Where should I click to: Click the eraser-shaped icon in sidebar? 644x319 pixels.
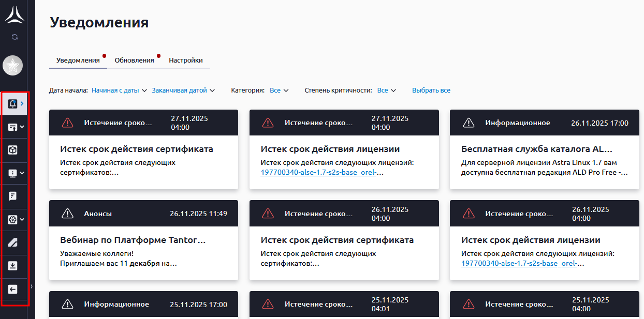(13, 242)
